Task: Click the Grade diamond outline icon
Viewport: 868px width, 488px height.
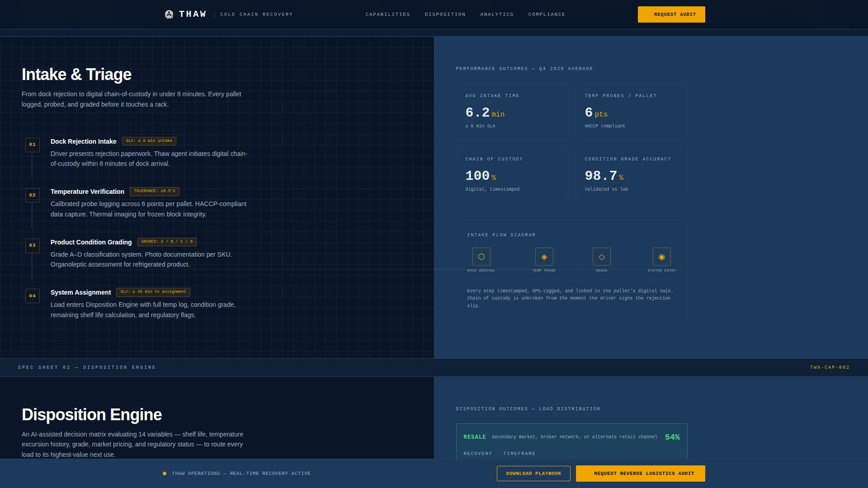Action: 601,257
